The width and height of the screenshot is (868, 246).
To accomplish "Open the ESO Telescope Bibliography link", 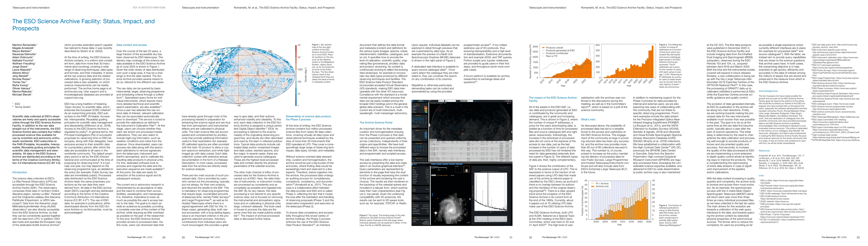I will point(835,117).
